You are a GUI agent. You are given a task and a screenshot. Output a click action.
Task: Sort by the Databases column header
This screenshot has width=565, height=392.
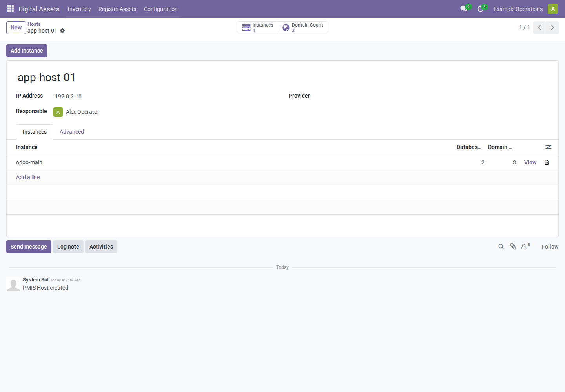point(469,147)
